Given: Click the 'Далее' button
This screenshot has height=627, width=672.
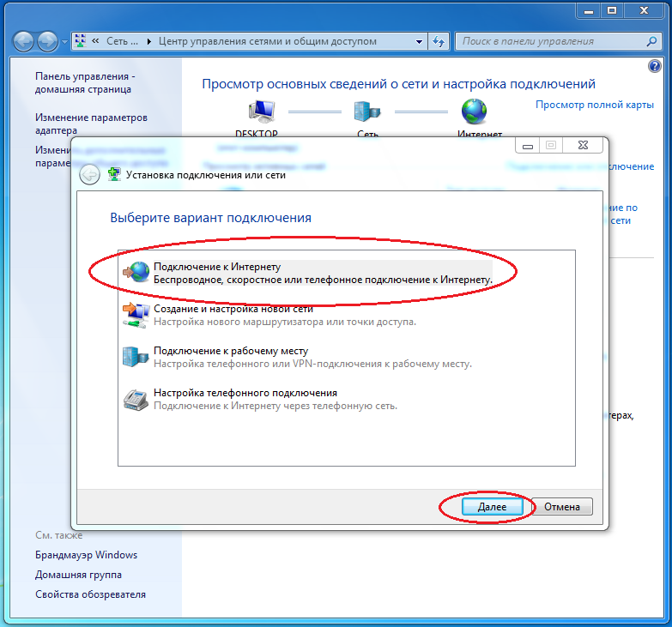Looking at the screenshot, I should coord(493,507).
